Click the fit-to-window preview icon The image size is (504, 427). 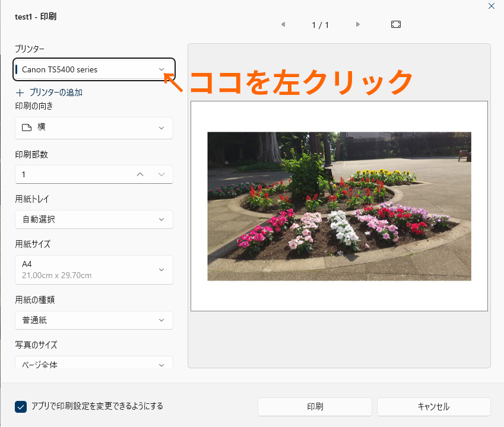(x=396, y=24)
